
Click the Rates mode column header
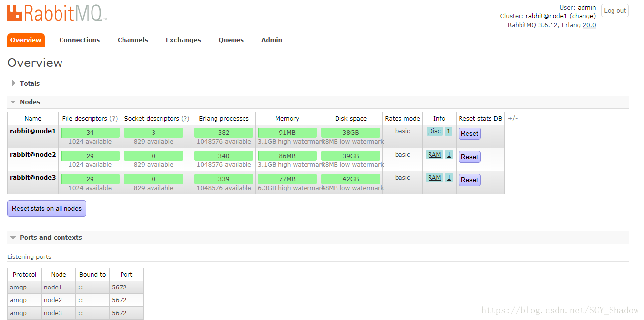402,119
